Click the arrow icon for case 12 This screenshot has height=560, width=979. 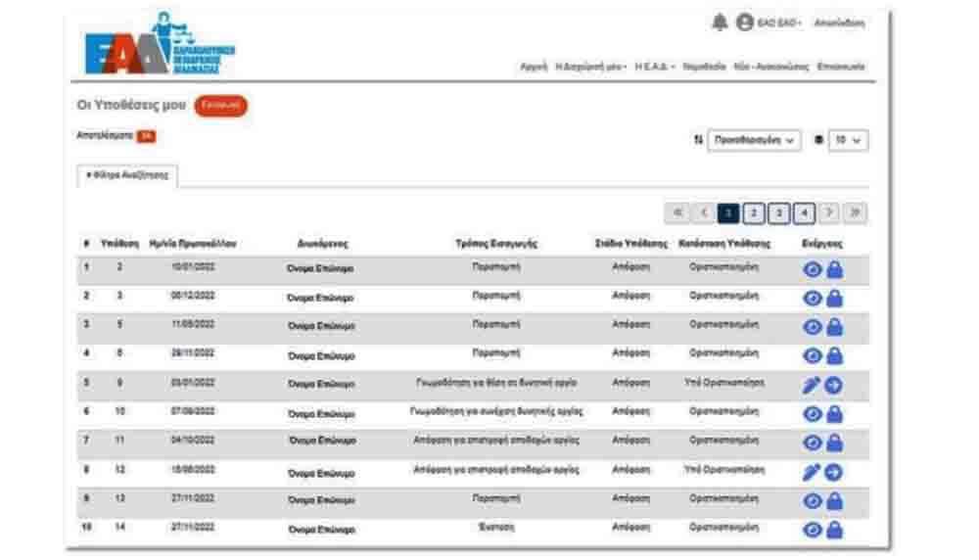pyautogui.click(x=833, y=473)
